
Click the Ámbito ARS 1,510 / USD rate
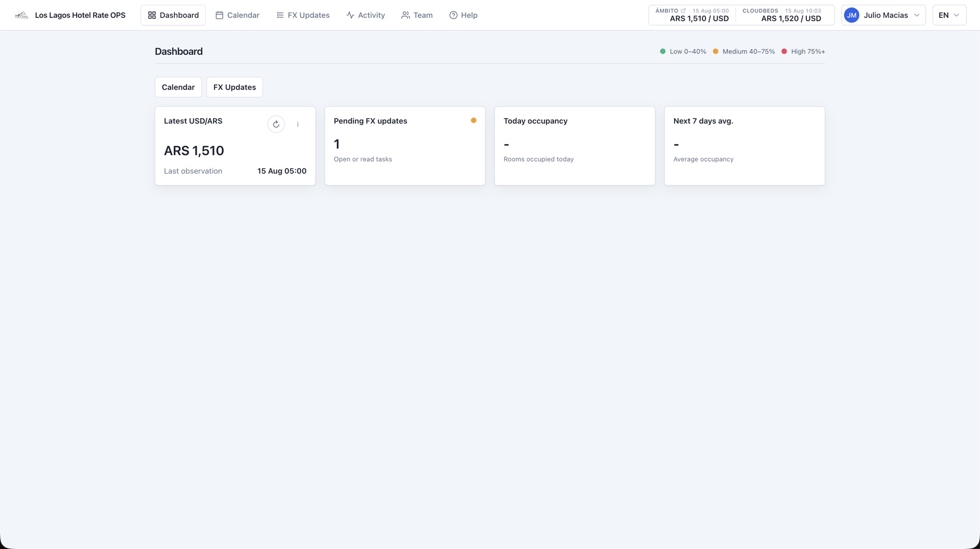coord(699,18)
